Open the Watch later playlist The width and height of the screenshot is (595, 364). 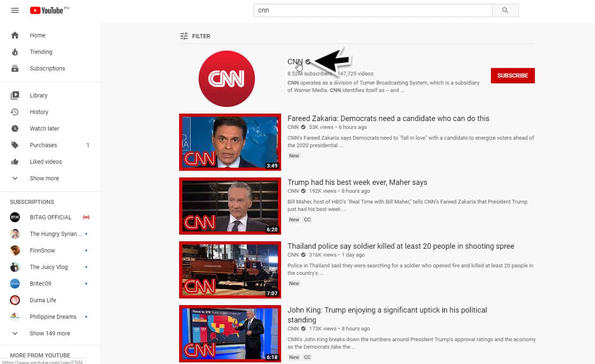pos(50,129)
